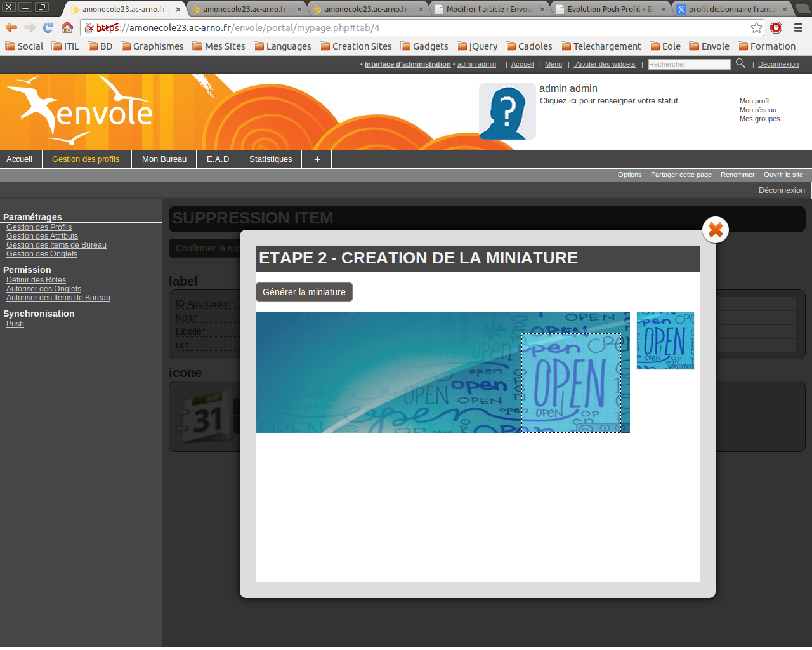
Task: Open the Formation bookmarks folder
Action: pyautogui.click(x=766, y=46)
